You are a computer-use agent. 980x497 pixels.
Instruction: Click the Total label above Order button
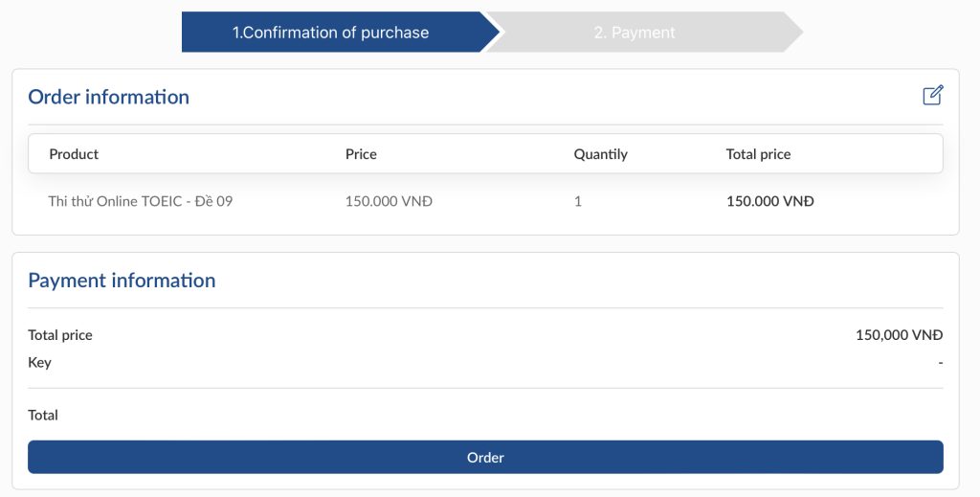click(x=43, y=415)
